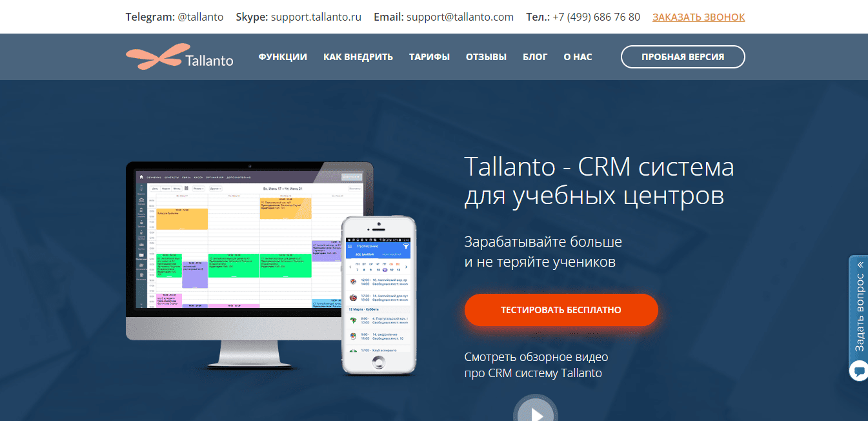The height and width of the screenshot is (421, 868).
Task: Click the email address support@tallanto.com
Action: coord(460,17)
